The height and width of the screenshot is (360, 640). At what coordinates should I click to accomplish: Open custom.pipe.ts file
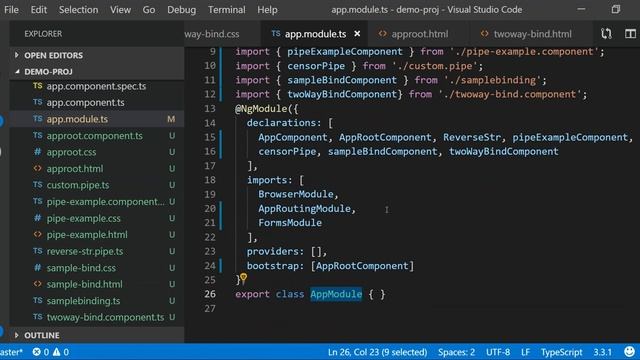click(78, 185)
